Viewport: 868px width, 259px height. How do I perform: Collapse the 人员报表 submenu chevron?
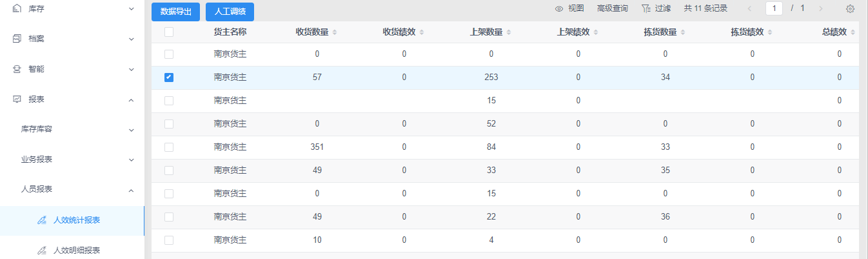pos(132,190)
